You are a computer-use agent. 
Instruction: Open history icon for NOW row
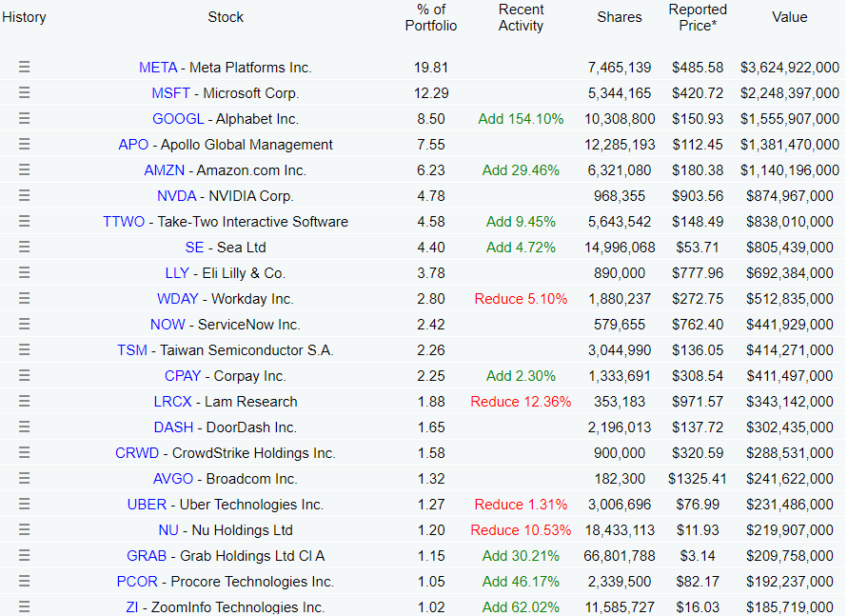coord(25,324)
